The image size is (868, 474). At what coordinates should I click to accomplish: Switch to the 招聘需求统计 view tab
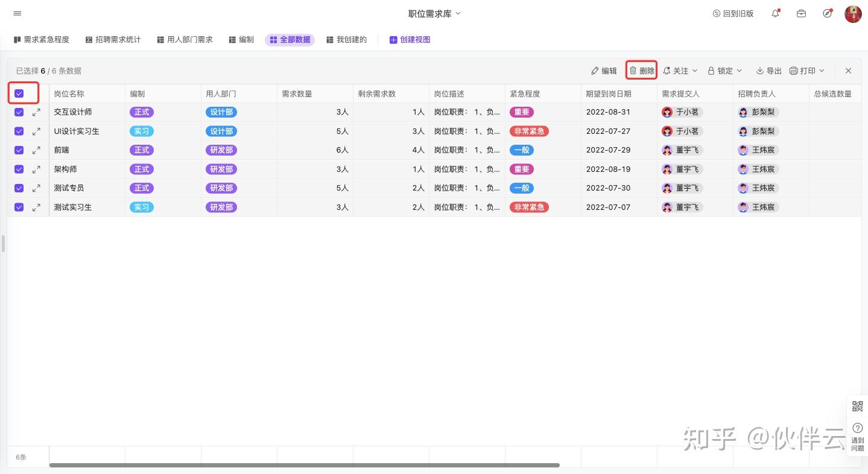tap(113, 40)
